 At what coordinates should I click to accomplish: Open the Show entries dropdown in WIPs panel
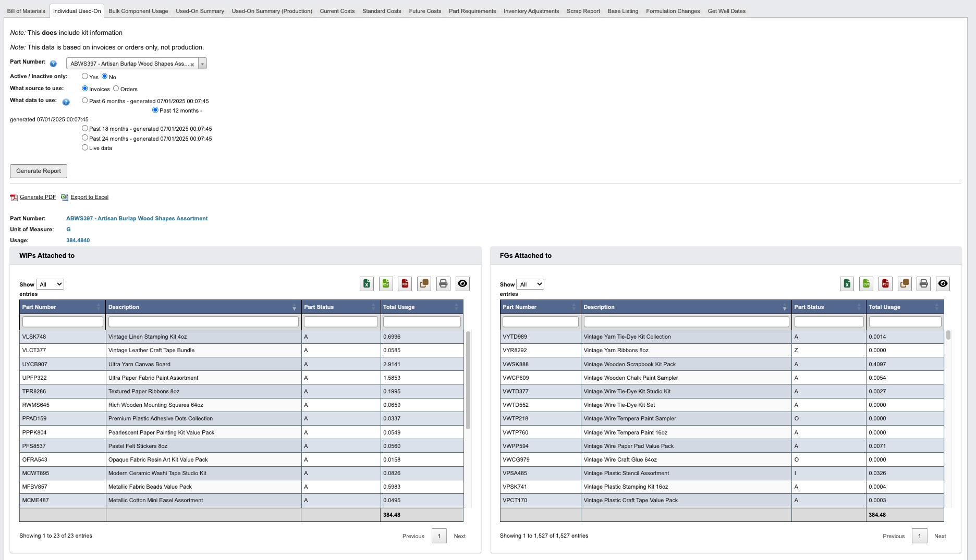pyautogui.click(x=50, y=284)
